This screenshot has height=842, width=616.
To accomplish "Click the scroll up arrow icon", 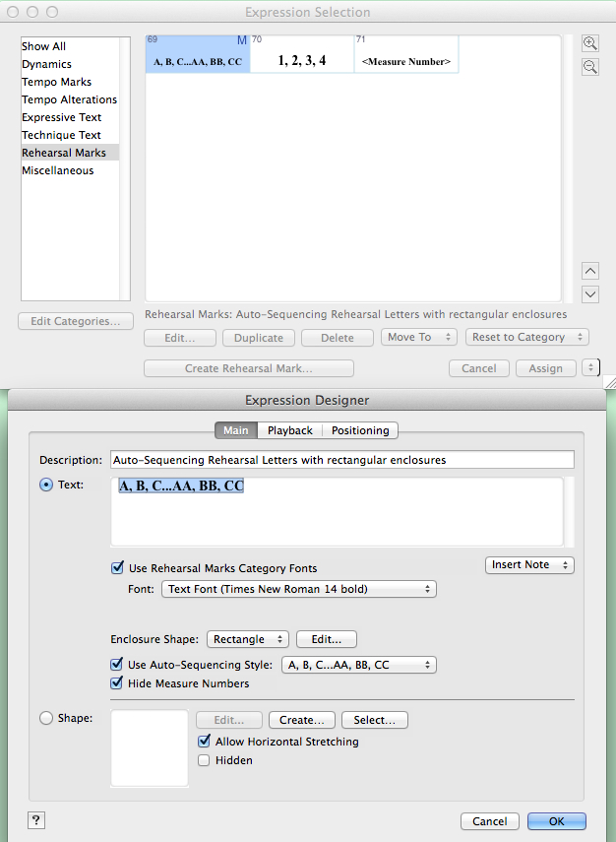I will (x=590, y=271).
